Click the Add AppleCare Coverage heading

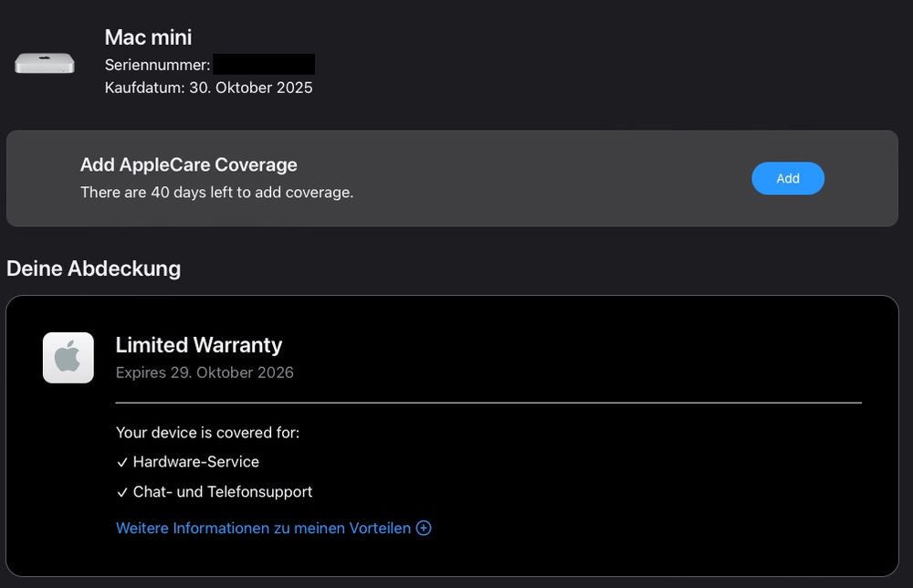click(x=188, y=165)
